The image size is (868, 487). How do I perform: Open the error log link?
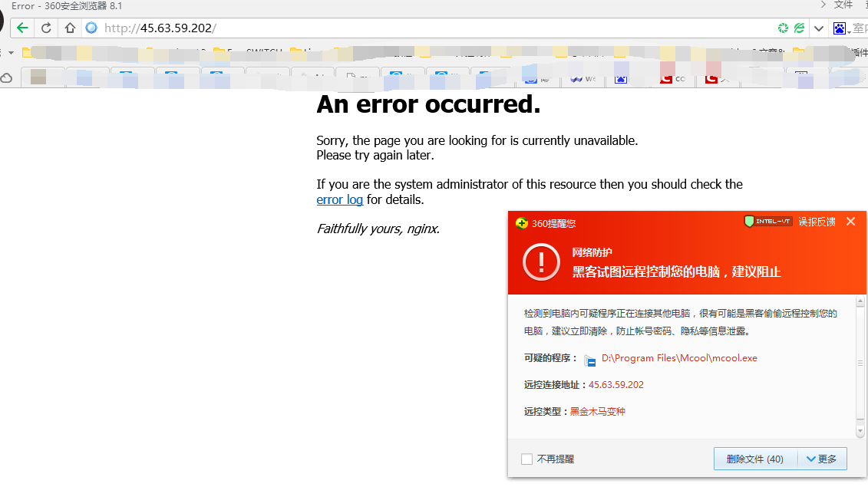339,200
